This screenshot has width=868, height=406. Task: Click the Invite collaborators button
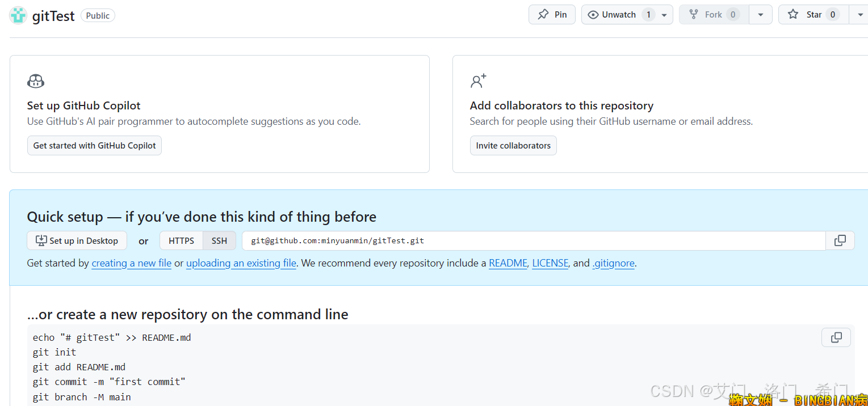click(x=513, y=146)
